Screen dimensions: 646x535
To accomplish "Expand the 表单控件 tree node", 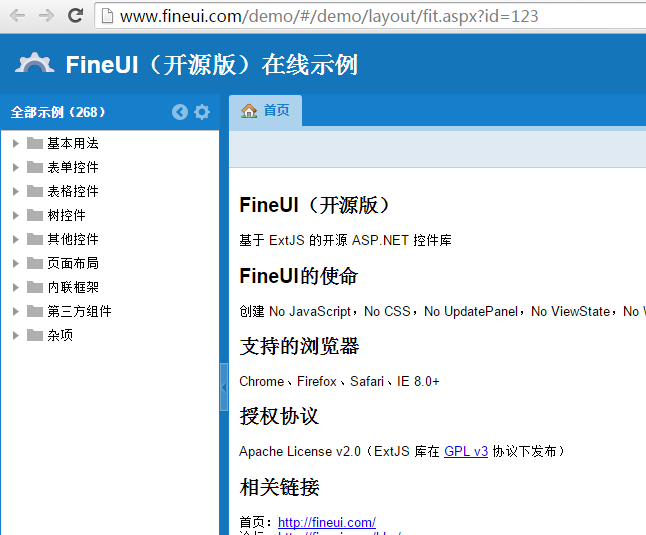I will [x=16, y=167].
